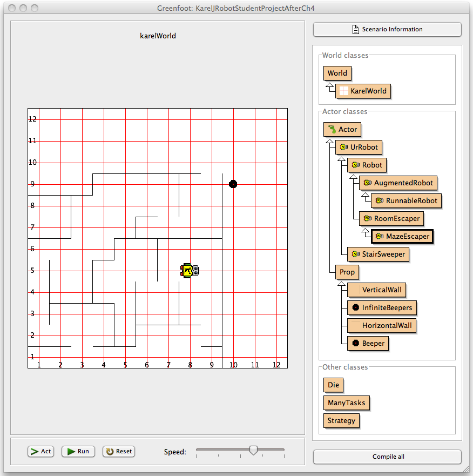Click the robot actor in the maze
Viewport: 473px width, 476px height.
pos(190,271)
